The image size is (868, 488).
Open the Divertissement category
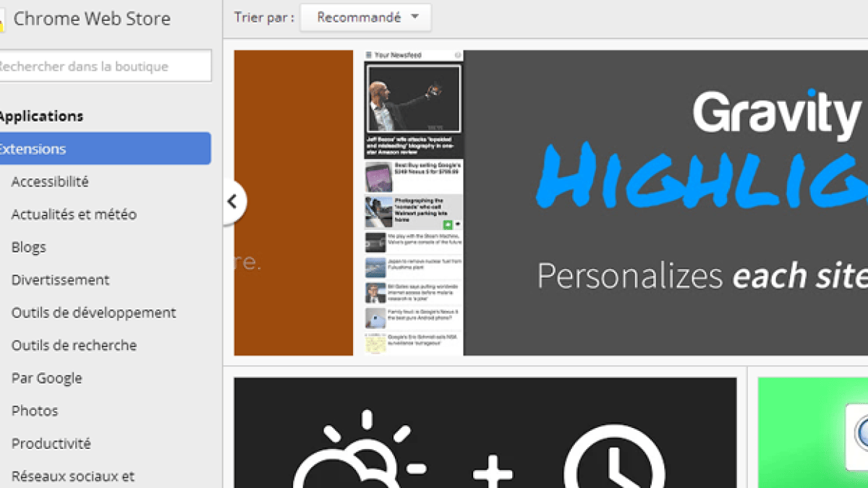(x=61, y=280)
